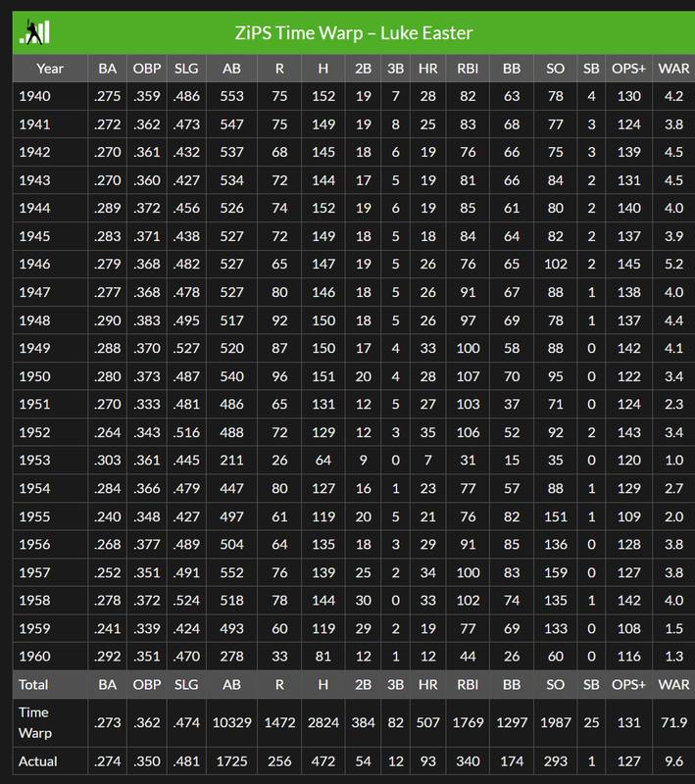Click the 507 Time Warp HR total
695x784 pixels.
428,722
